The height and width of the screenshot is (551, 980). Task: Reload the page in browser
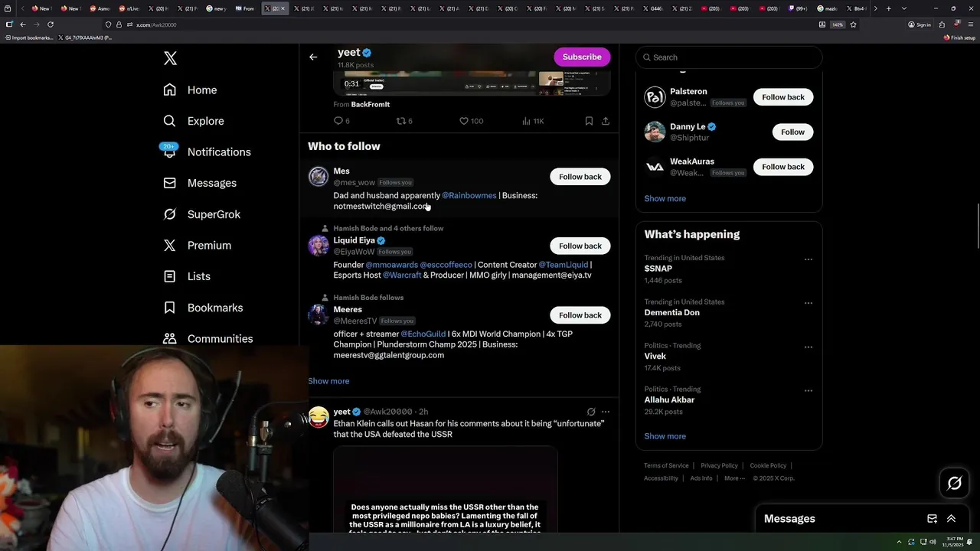pos(51,24)
